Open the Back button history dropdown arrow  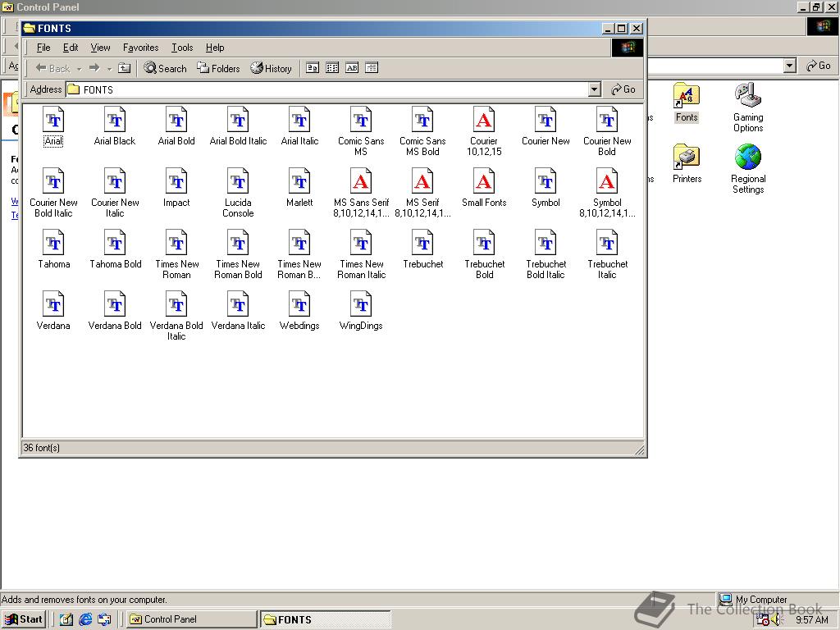(x=80, y=69)
